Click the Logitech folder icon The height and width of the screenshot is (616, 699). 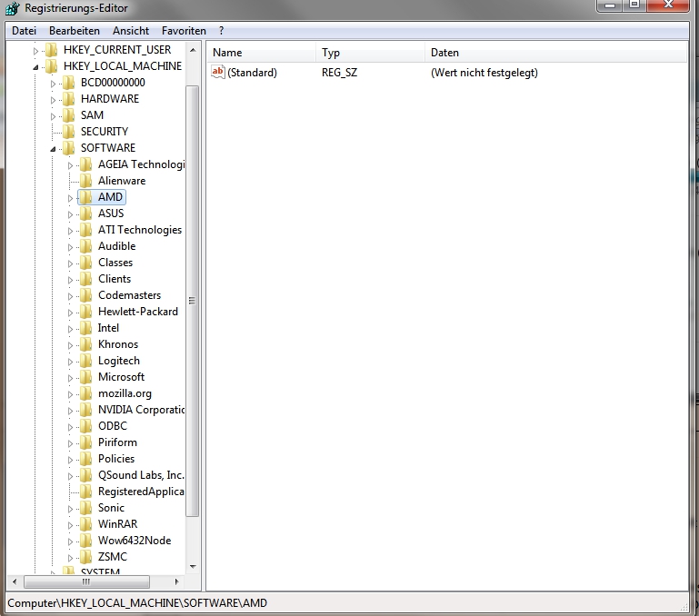pos(86,361)
